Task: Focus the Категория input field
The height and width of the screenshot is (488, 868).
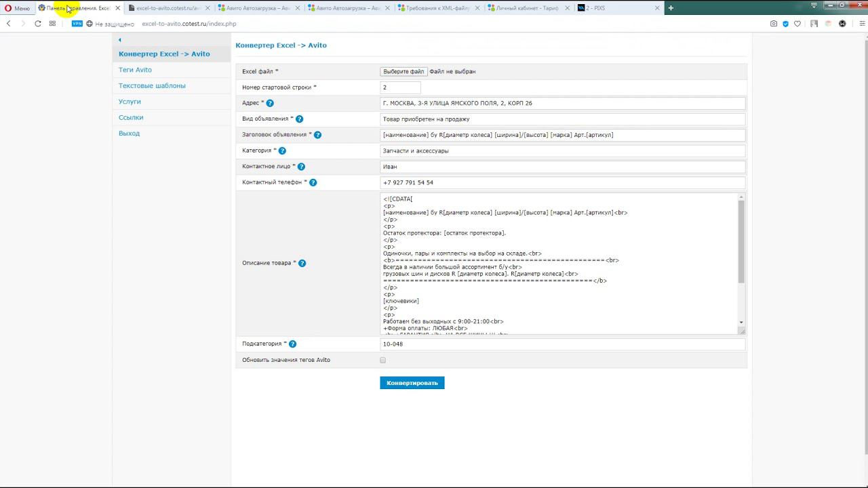Action: point(562,151)
